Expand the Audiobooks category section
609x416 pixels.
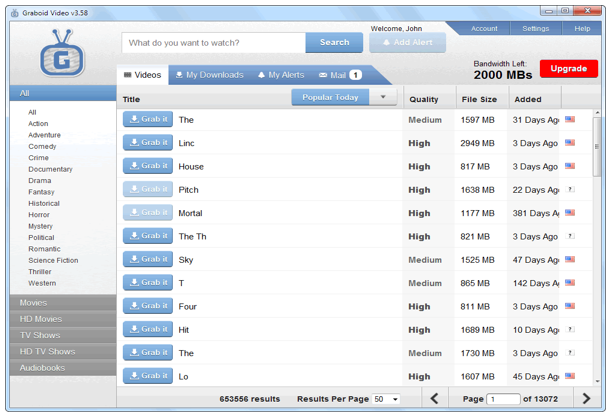(x=60, y=368)
